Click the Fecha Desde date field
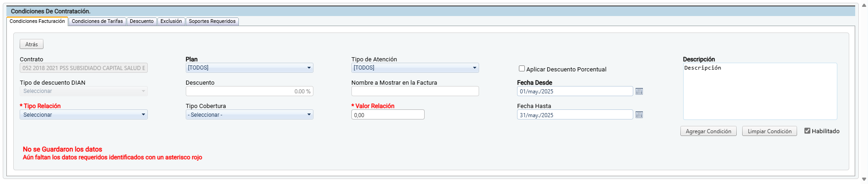Screen dimensions: 868x184 click(x=575, y=92)
